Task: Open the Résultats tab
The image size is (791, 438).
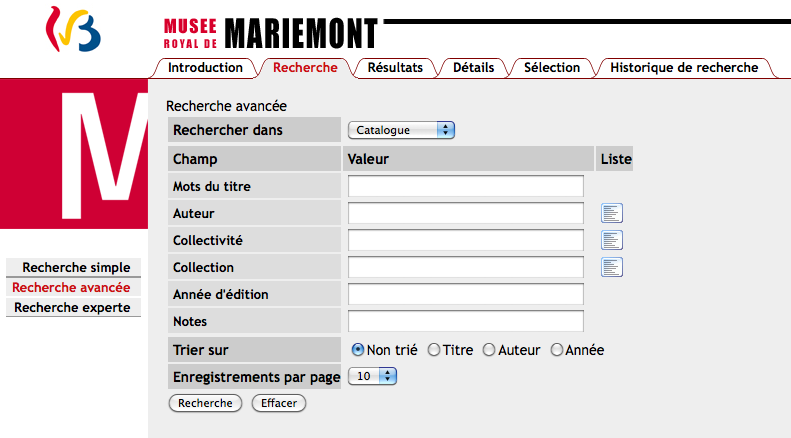Action: pyautogui.click(x=395, y=68)
